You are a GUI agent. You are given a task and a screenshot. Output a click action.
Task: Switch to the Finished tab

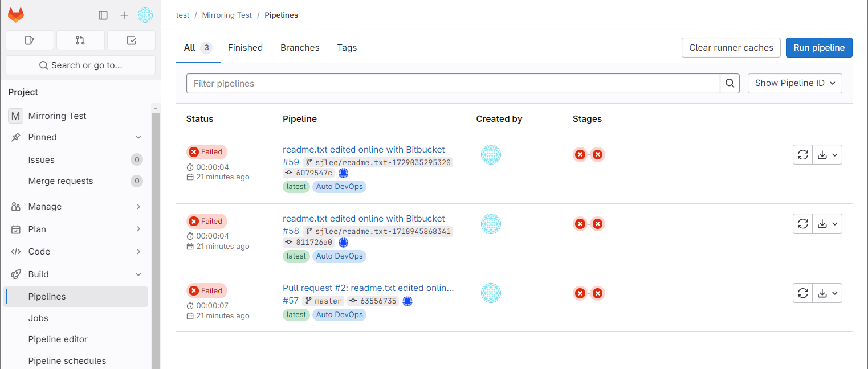[245, 48]
